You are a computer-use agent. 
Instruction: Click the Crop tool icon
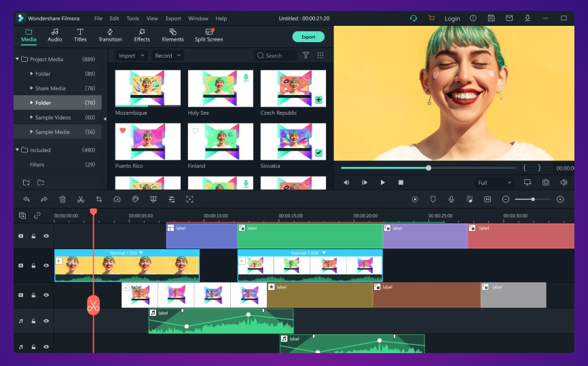(99, 199)
